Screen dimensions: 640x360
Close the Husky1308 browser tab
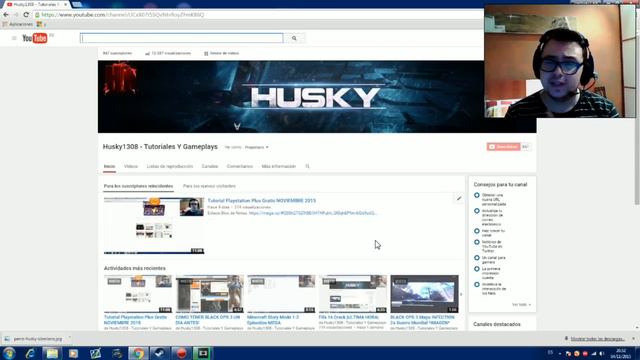pos(66,4)
